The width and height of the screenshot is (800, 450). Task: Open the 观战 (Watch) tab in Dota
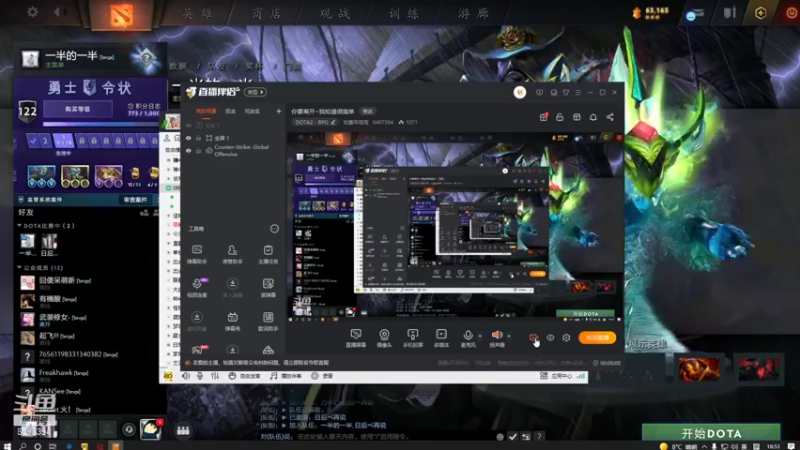[335, 13]
